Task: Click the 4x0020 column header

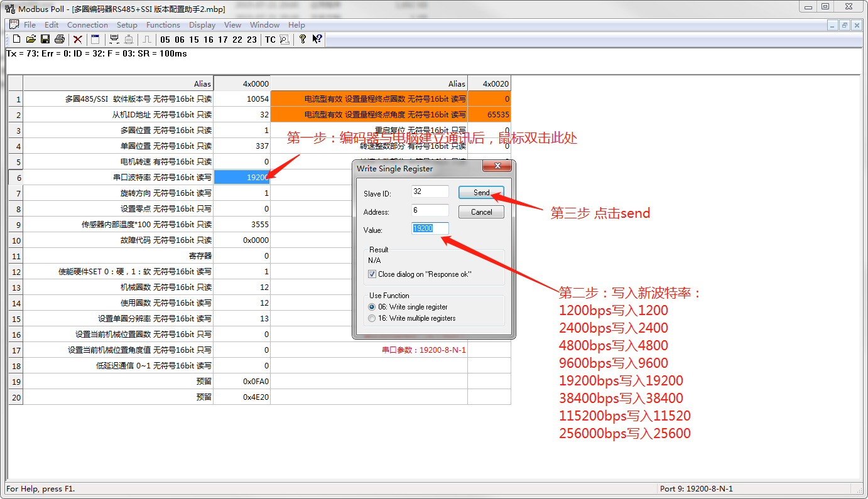Action: tap(489, 83)
